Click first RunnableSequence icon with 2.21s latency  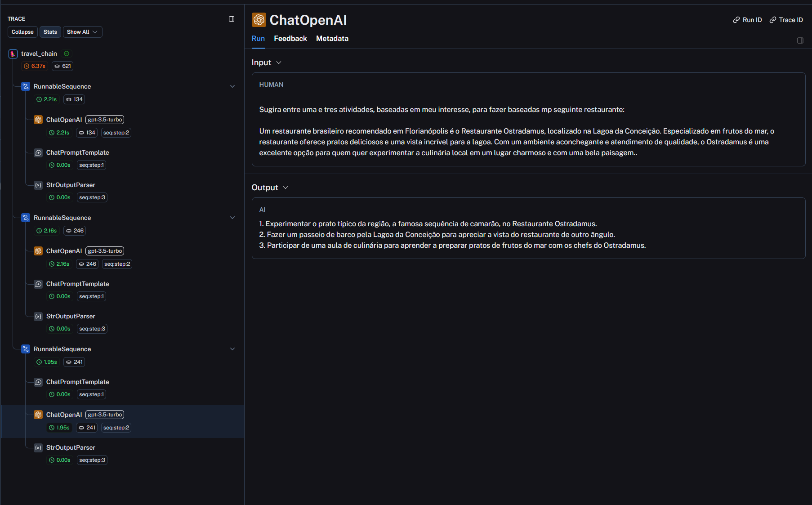[x=26, y=86]
